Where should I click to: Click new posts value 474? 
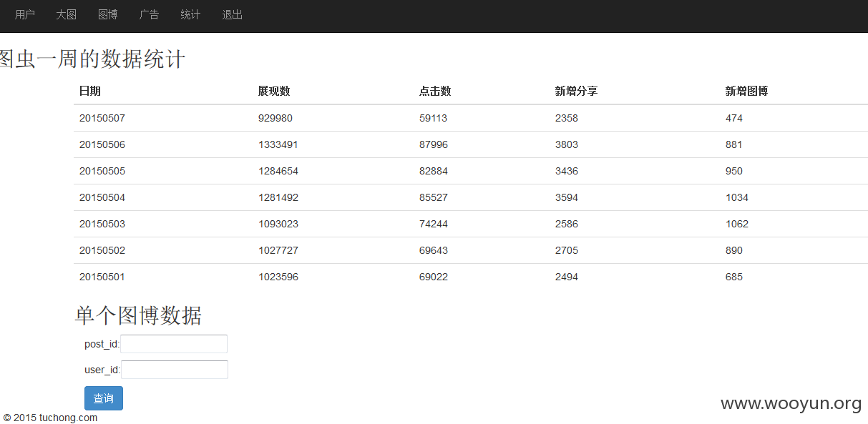tap(734, 118)
